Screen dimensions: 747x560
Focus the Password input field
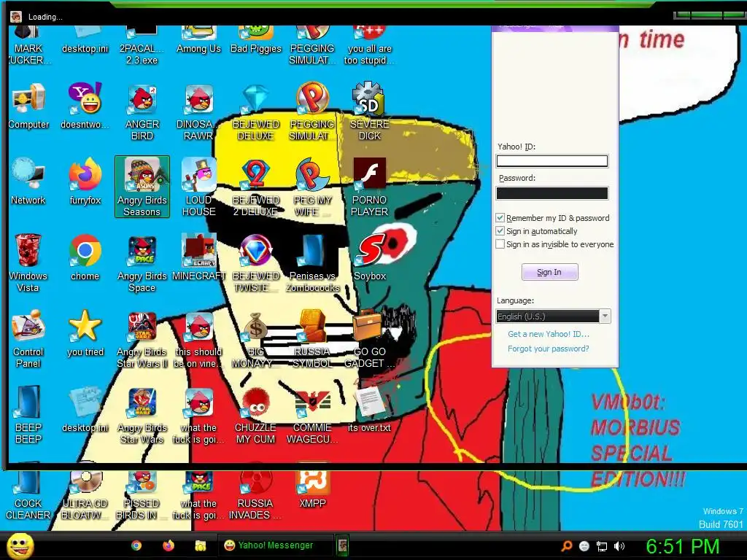(552, 192)
